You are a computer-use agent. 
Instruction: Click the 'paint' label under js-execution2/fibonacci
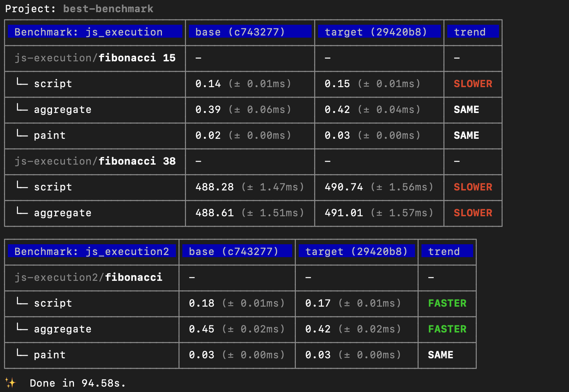[x=50, y=355]
